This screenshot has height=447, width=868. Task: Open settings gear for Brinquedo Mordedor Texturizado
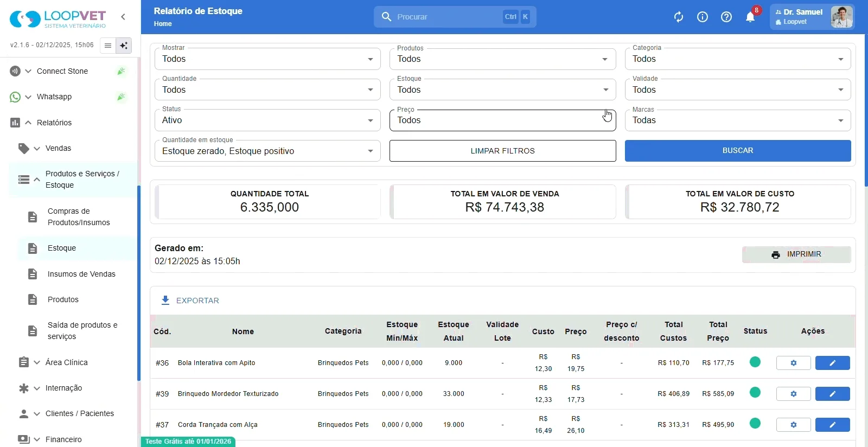794,394
